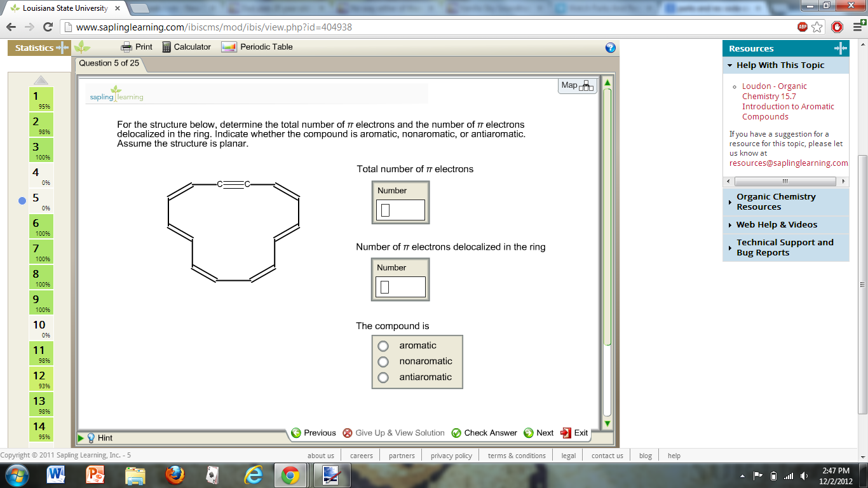Click delocalized π electrons number field
This screenshot has height=488, width=868.
point(400,287)
